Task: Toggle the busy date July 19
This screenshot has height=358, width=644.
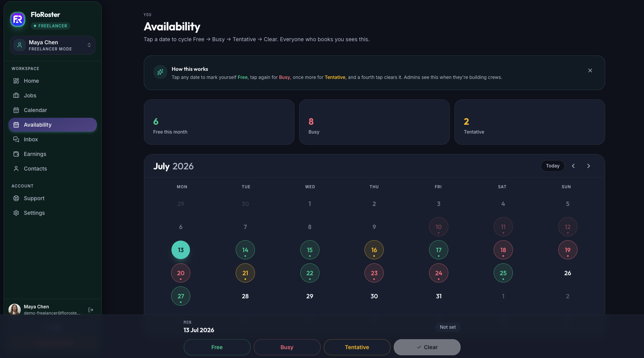Action: (568, 250)
